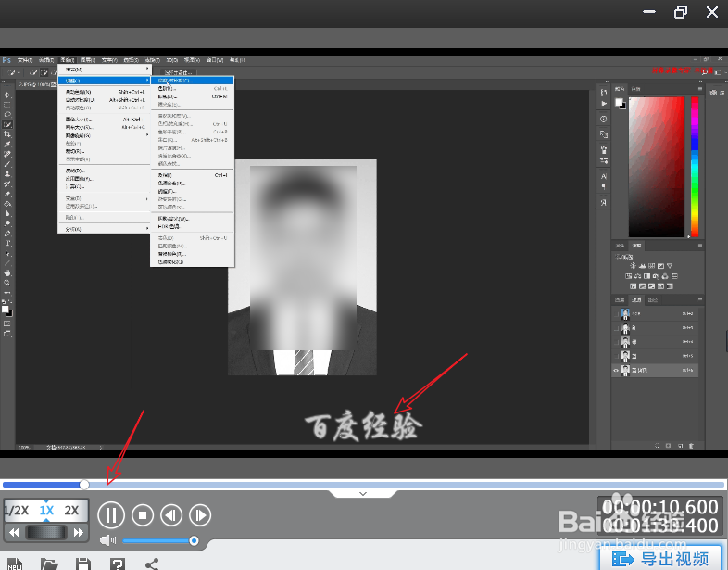Select the Clone Stamp tool
Image resolution: width=728 pixels, height=570 pixels.
point(7,174)
